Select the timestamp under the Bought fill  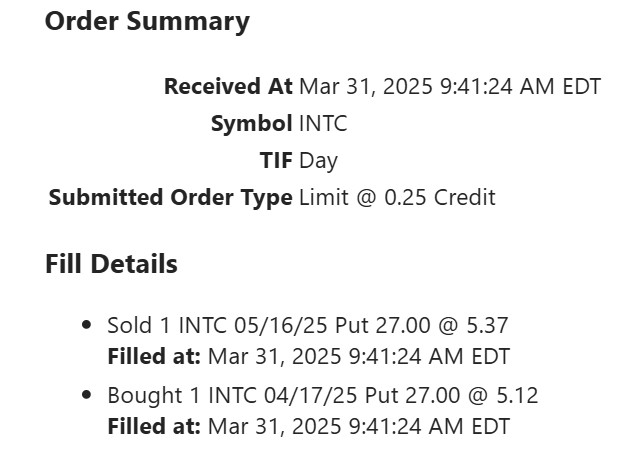click(x=358, y=426)
